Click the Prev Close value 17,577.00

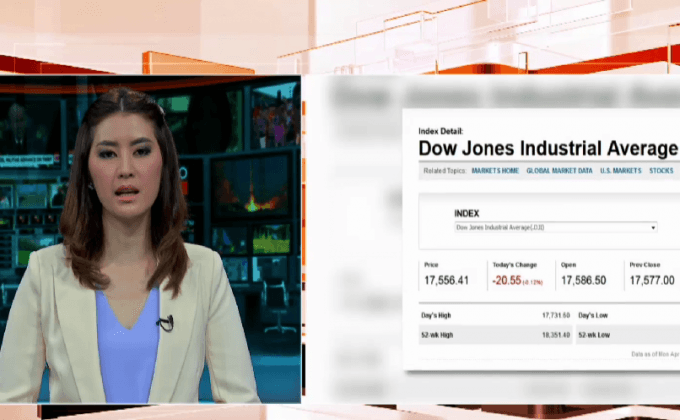(x=651, y=281)
